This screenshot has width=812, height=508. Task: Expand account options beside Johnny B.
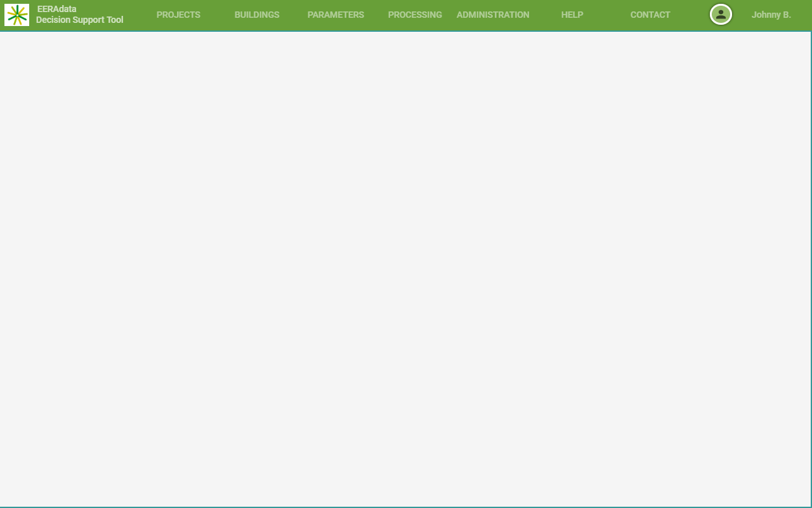(721, 15)
